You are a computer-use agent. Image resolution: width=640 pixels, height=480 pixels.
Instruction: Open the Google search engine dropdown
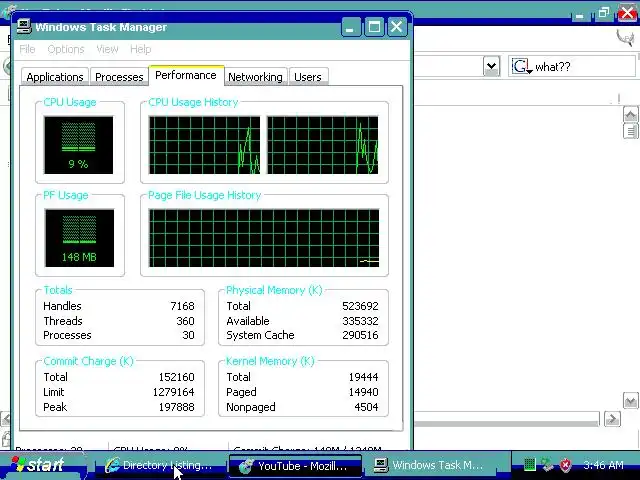522,67
